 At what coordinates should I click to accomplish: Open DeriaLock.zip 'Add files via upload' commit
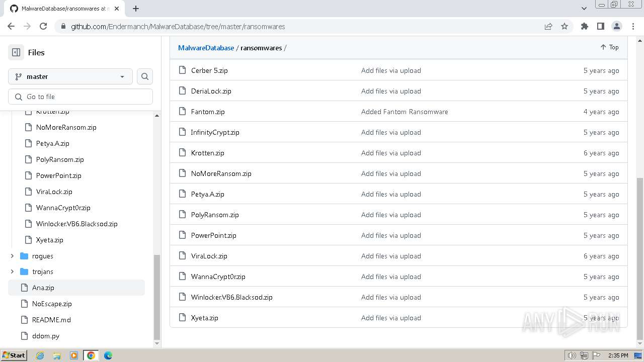391,91
